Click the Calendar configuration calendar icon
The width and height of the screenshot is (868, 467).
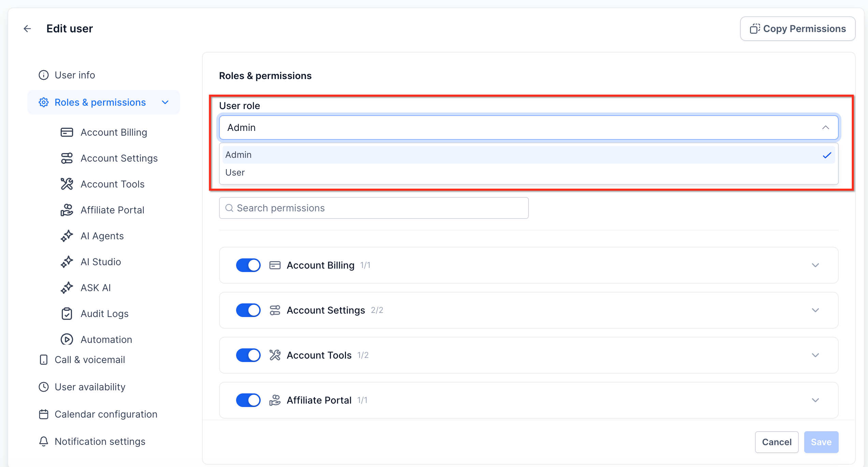pyautogui.click(x=44, y=414)
